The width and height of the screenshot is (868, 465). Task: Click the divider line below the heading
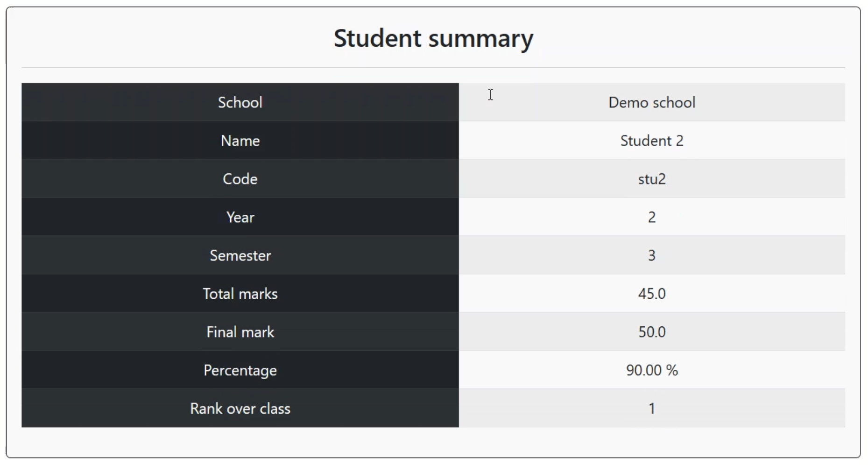(433, 68)
